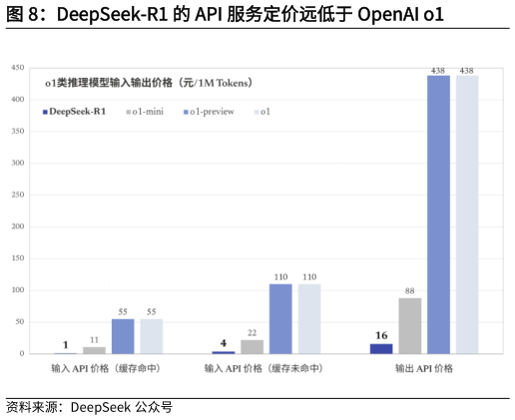Click the o1 output price bar at 438
Image resolution: width=515 pixels, height=420 pixels.
[467, 214]
